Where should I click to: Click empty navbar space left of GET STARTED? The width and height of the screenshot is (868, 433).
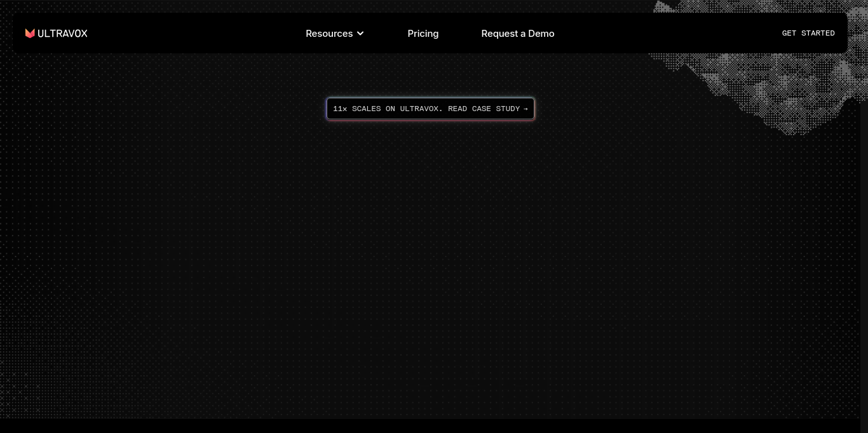click(x=667, y=34)
